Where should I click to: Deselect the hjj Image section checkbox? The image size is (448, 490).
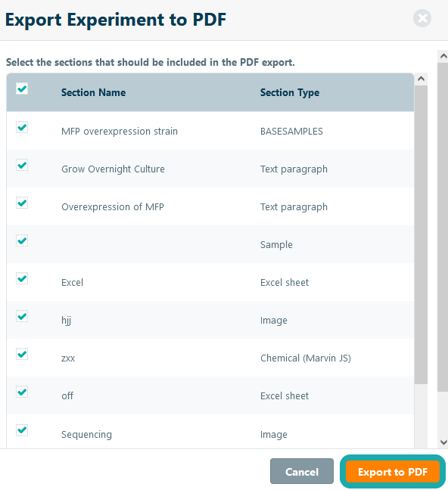(x=22, y=316)
